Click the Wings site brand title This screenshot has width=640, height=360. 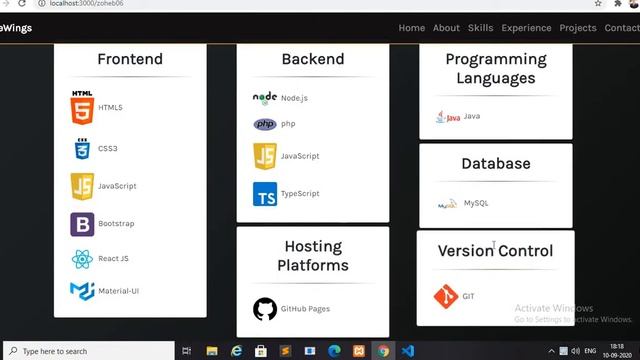pos(16,28)
